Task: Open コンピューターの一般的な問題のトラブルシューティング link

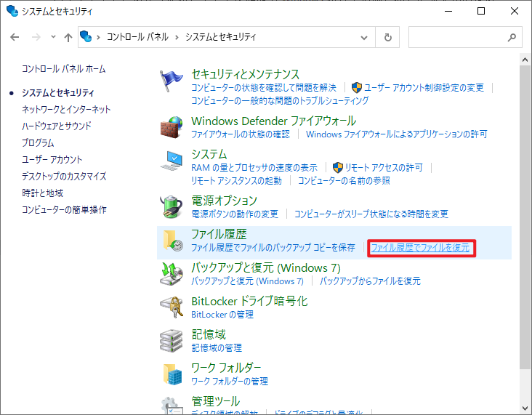Action: point(280,100)
